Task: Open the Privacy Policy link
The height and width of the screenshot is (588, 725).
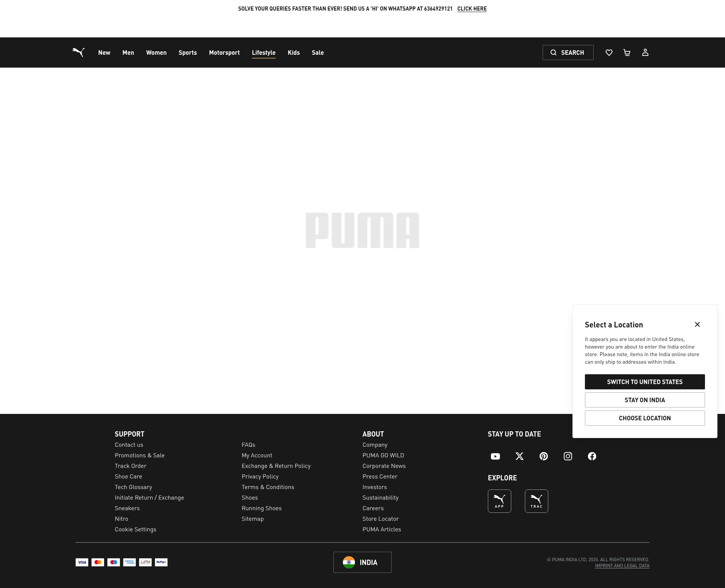Action: (x=260, y=477)
